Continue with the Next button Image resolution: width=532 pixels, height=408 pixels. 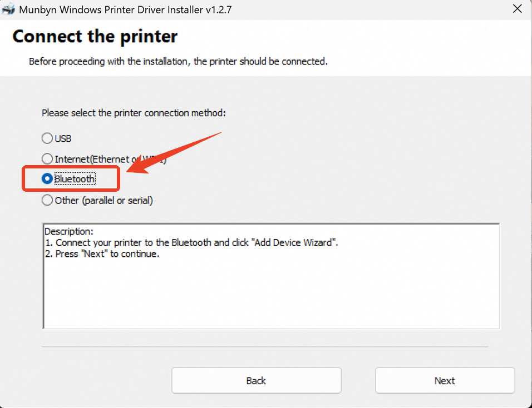coord(445,380)
